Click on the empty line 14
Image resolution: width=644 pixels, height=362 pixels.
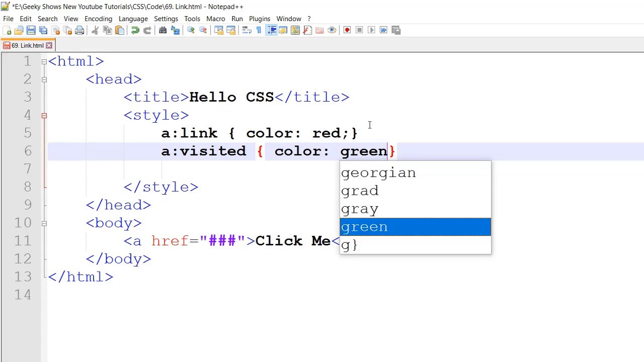point(346,295)
